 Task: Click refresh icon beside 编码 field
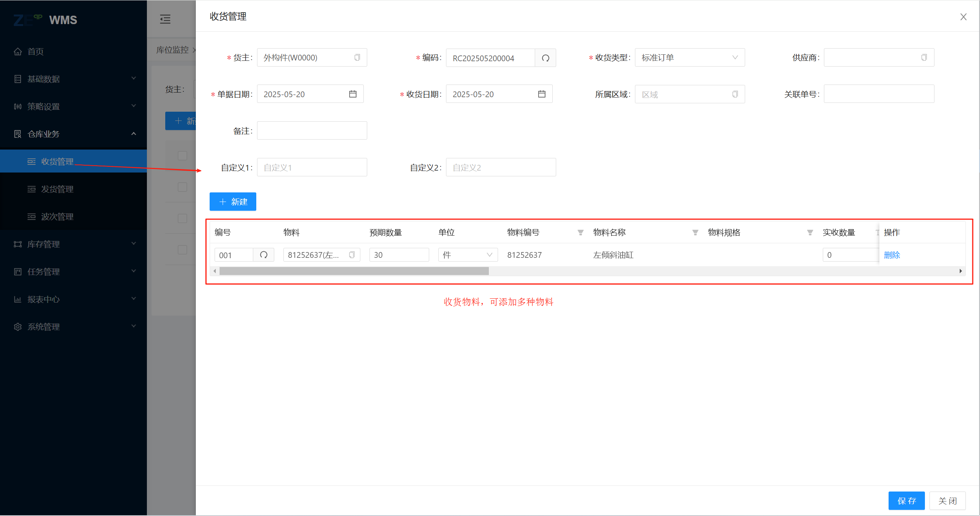tap(545, 58)
